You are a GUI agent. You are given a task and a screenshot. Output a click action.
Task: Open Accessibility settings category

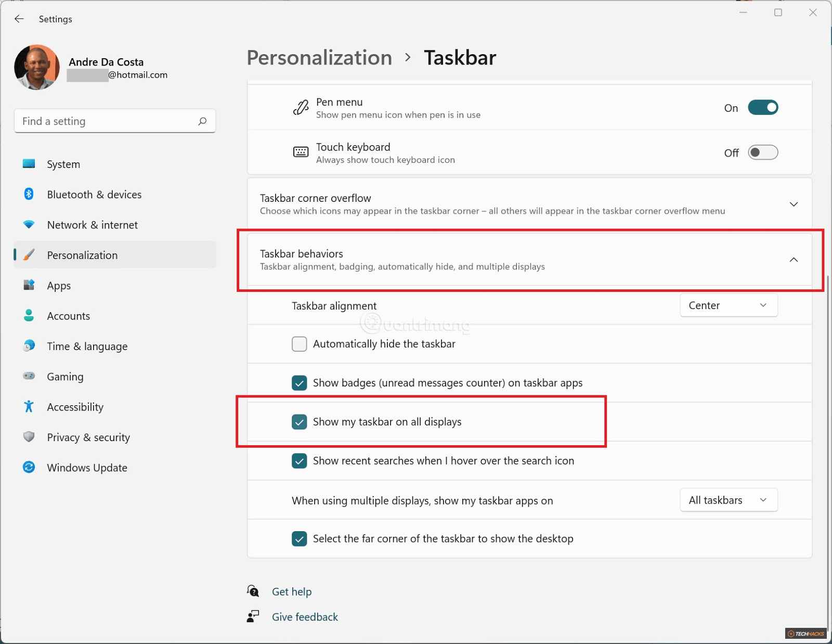(115, 407)
